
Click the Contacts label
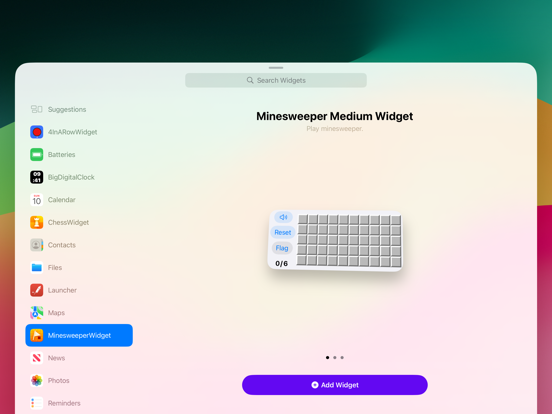coord(62,245)
